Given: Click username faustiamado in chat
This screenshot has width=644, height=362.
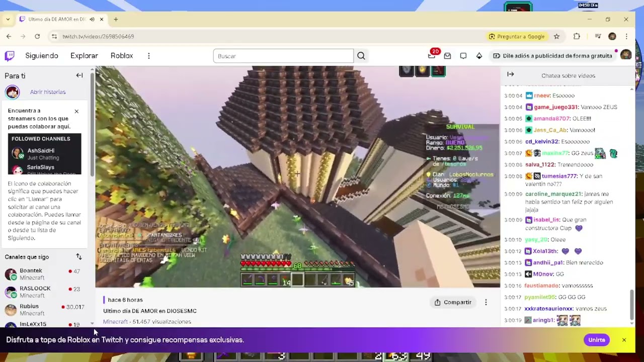Looking at the screenshot, I should pyautogui.click(x=541, y=286).
